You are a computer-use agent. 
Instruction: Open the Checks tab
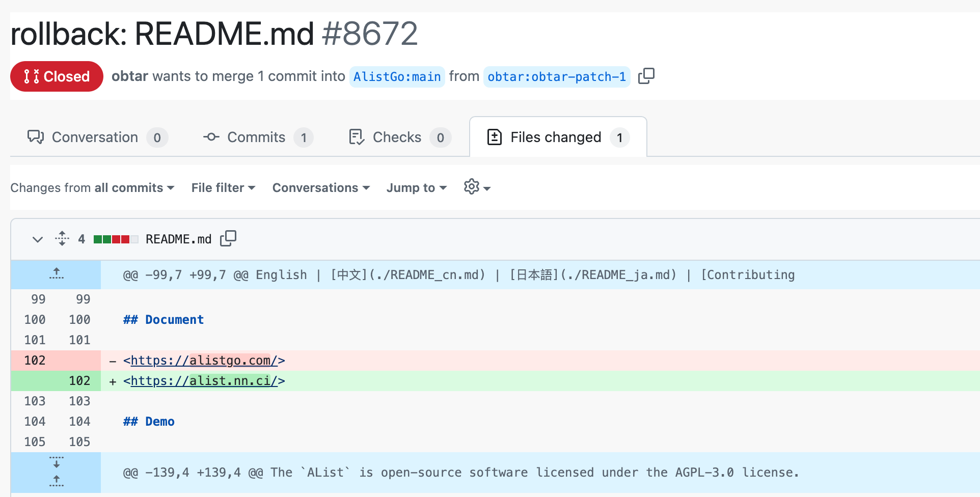pyautogui.click(x=399, y=137)
